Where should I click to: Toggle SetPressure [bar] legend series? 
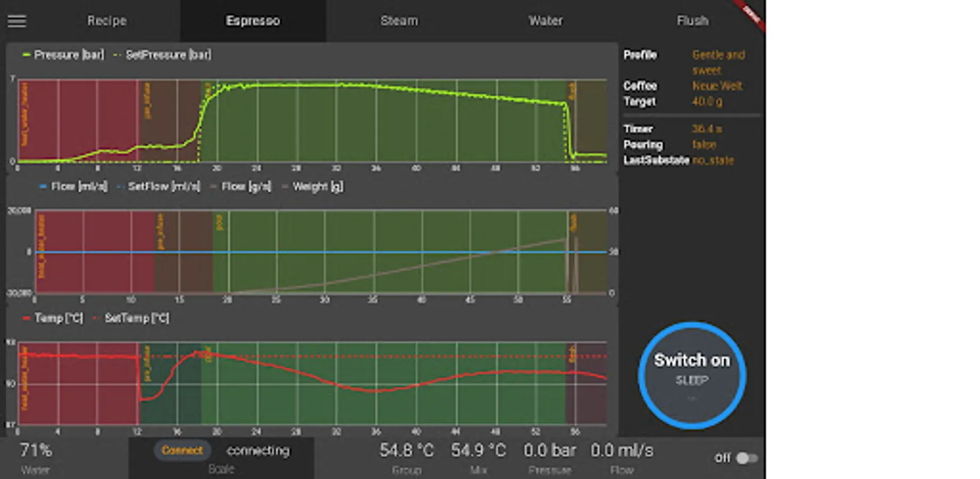click(x=162, y=55)
